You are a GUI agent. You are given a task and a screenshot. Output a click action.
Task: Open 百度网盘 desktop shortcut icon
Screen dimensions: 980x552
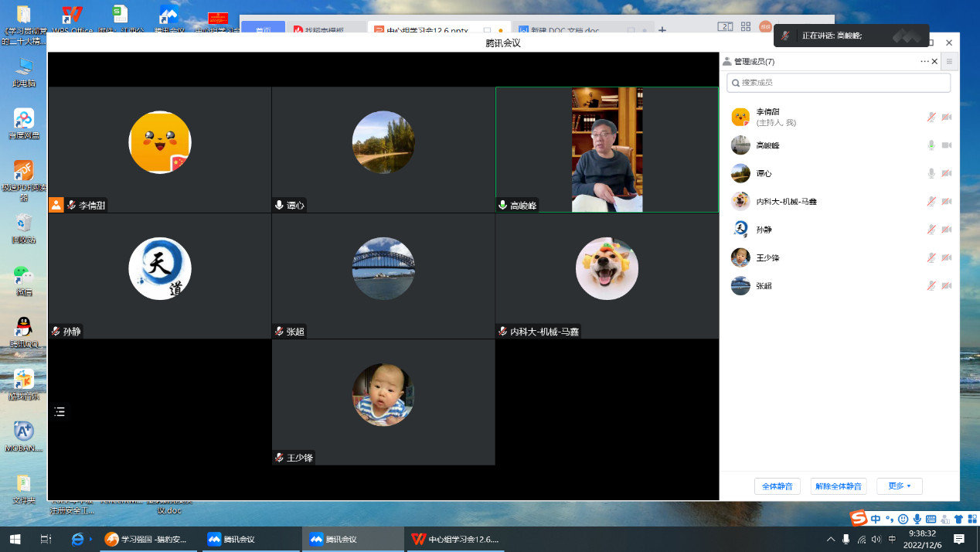point(23,121)
